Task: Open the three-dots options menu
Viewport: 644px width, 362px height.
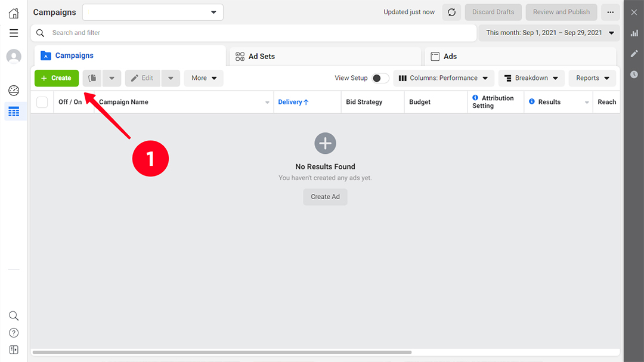Action: tap(611, 13)
